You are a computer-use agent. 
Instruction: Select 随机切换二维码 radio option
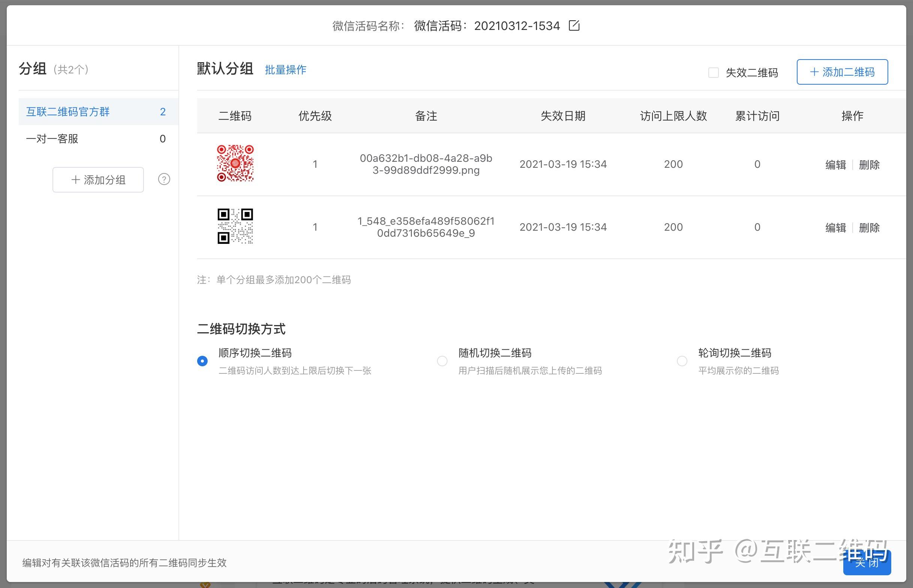click(x=442, y=361)
